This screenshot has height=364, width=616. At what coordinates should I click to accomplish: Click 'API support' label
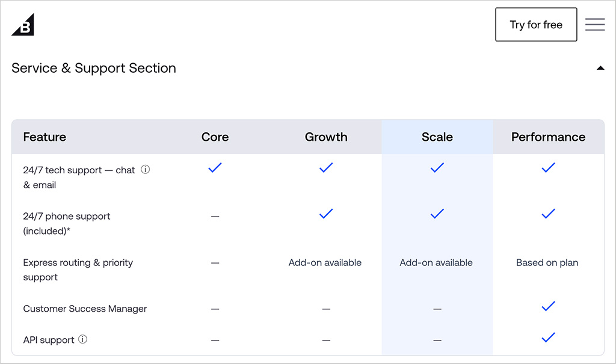click(49, 340)
